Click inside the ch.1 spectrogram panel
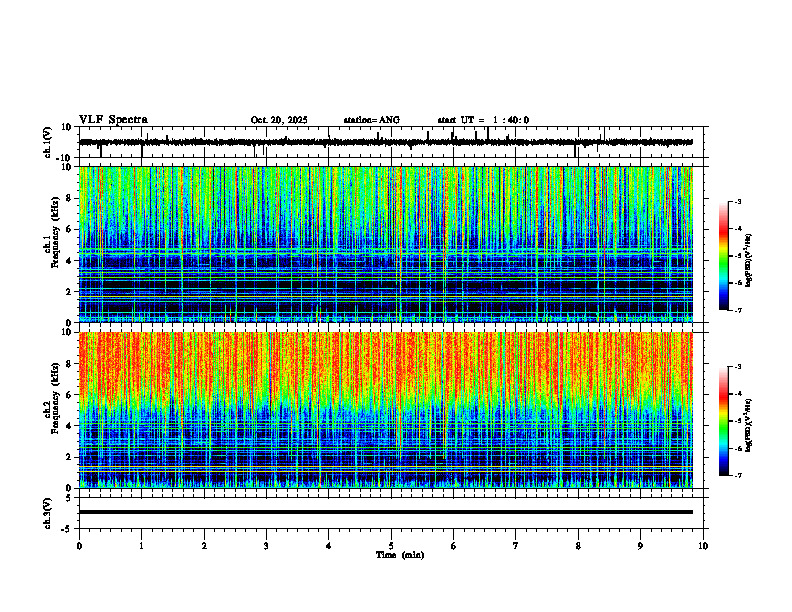Image resolution: width=792 pixels, height=612 pixels. (x=385, y=244)
